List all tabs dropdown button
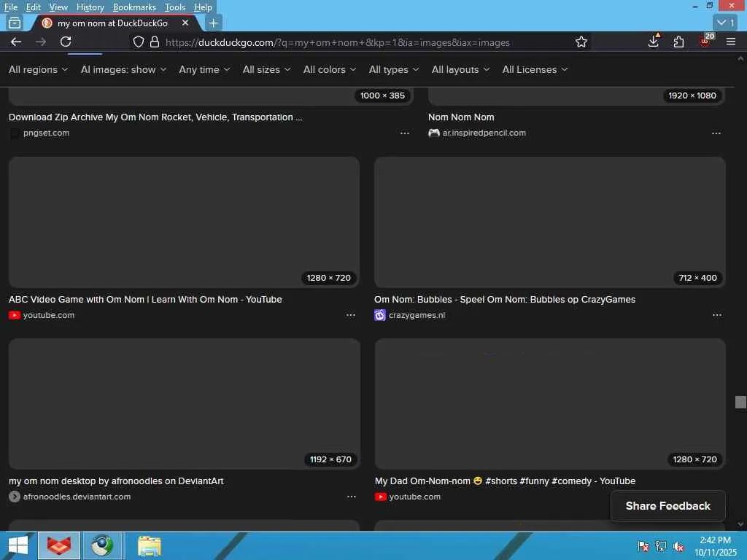747x560 pixels. 726,23
